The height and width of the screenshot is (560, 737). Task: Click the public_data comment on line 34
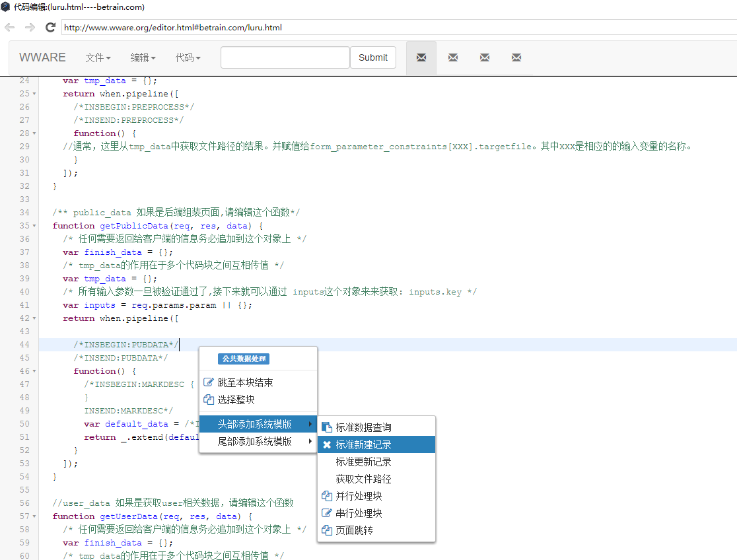[x=176, y=213]
